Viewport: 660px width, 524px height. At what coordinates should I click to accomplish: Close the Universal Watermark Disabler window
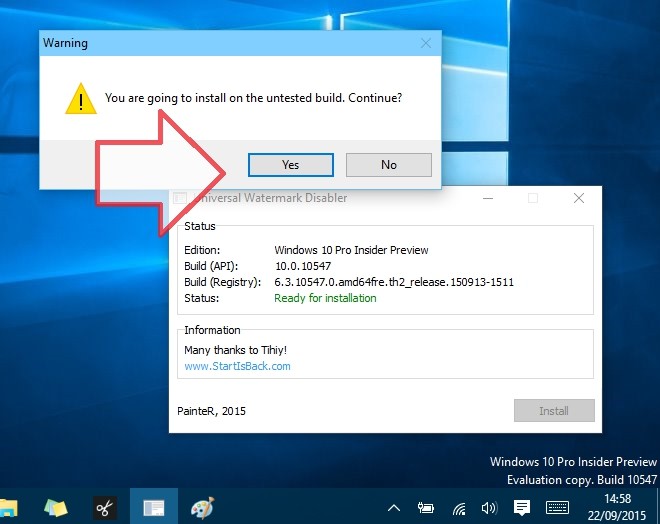pyautogui.click(x=579, y=198)
